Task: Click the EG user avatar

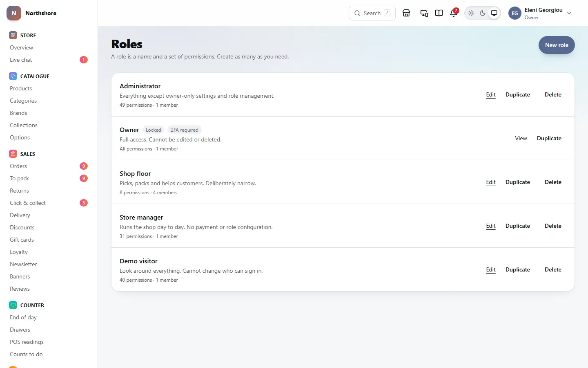Action: point(515,13)
